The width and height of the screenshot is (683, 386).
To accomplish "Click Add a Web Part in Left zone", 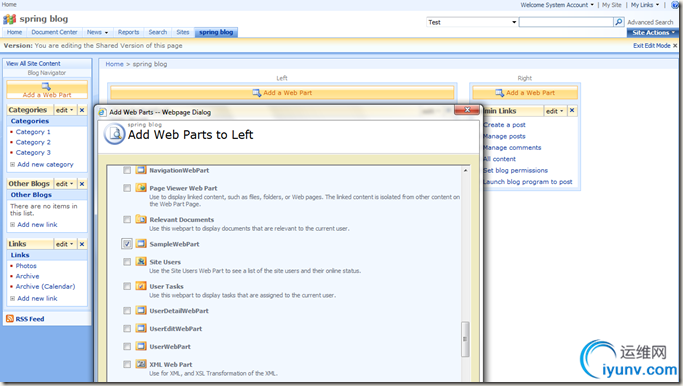I will coord(282,93).
